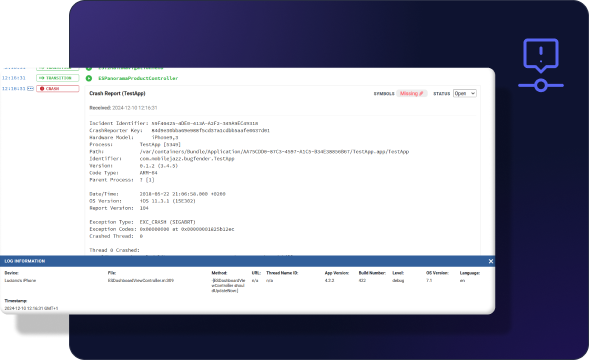Click the Level value debug
Image resolution: width=589 pixels, height=360 pixels.
tap(398, 280)
